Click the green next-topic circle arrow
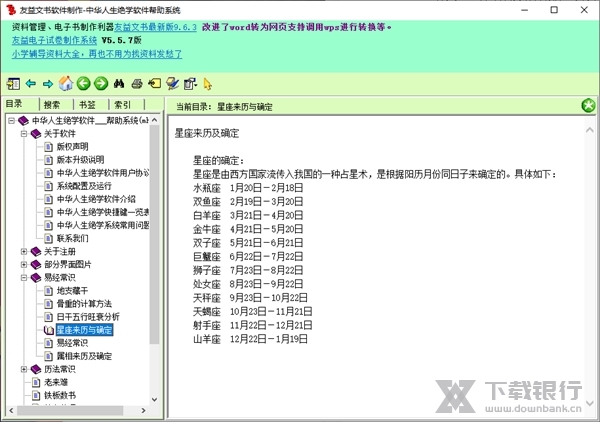The width and height of the screenshot is (600, 422). [x=101, y=83]
